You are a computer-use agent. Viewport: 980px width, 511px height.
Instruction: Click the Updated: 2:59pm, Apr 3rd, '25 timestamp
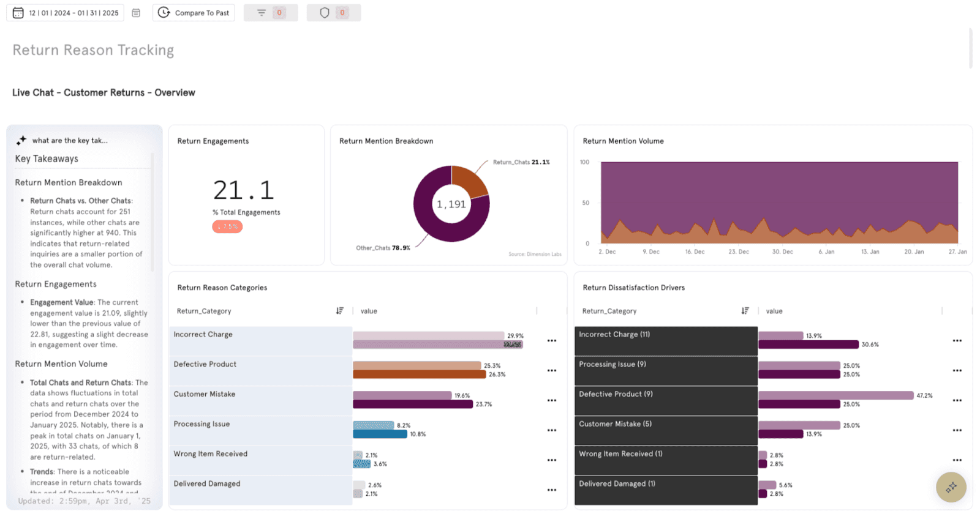coord(84,501)
